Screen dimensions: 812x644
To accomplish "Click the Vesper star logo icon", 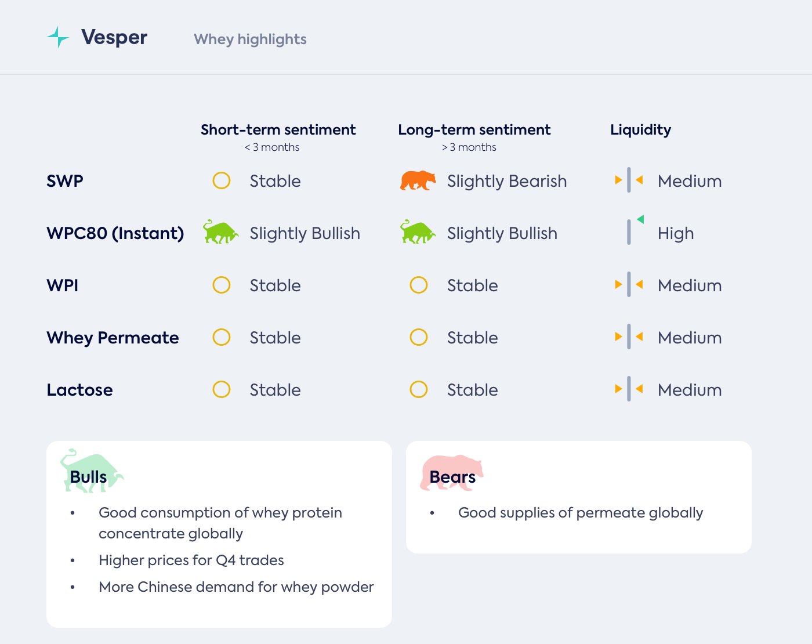I will (x=57, y=37).
